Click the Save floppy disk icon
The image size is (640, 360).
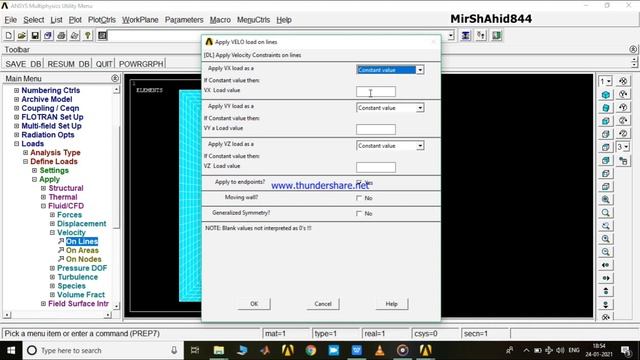tap(35, 36)
